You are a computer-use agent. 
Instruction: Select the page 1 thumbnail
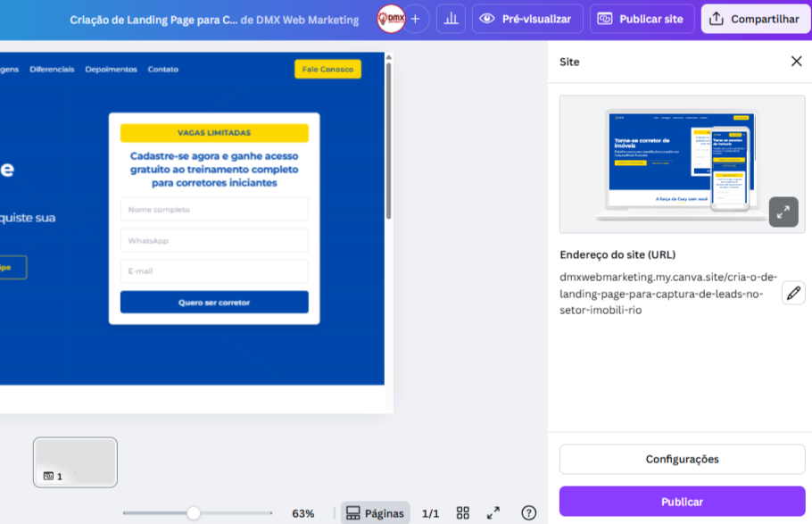click(x=75, y=462)
